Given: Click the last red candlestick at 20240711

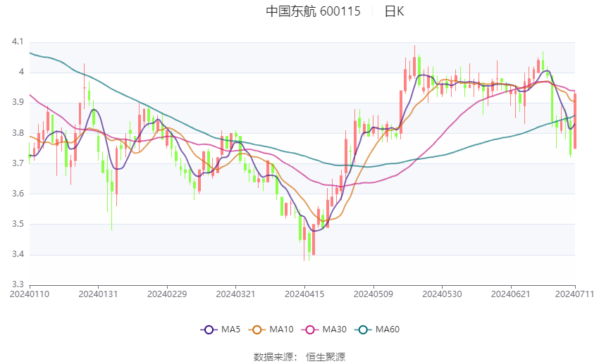Looking at the screenshot, I should tap(575, 120).
